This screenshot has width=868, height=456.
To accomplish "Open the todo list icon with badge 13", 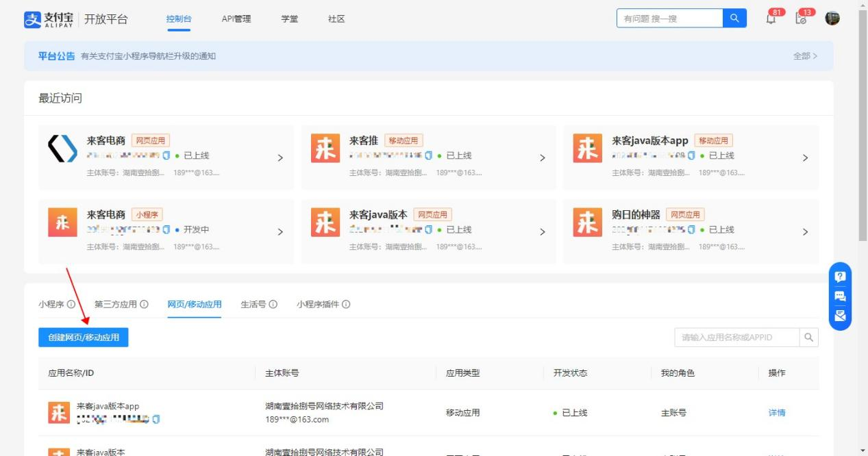I will pos(801,18).
